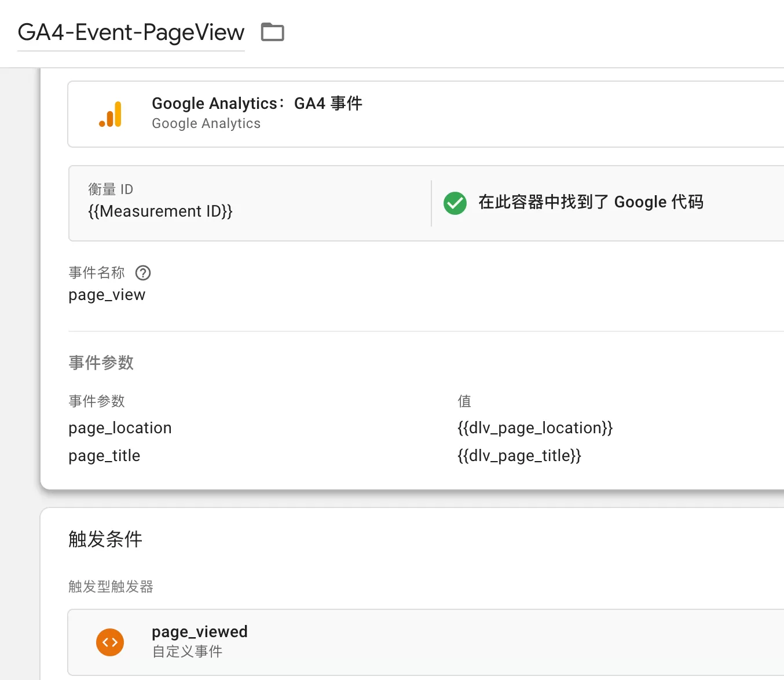Click the 事件参数 section heading
The image size is (784, 680).
[101, 363]
